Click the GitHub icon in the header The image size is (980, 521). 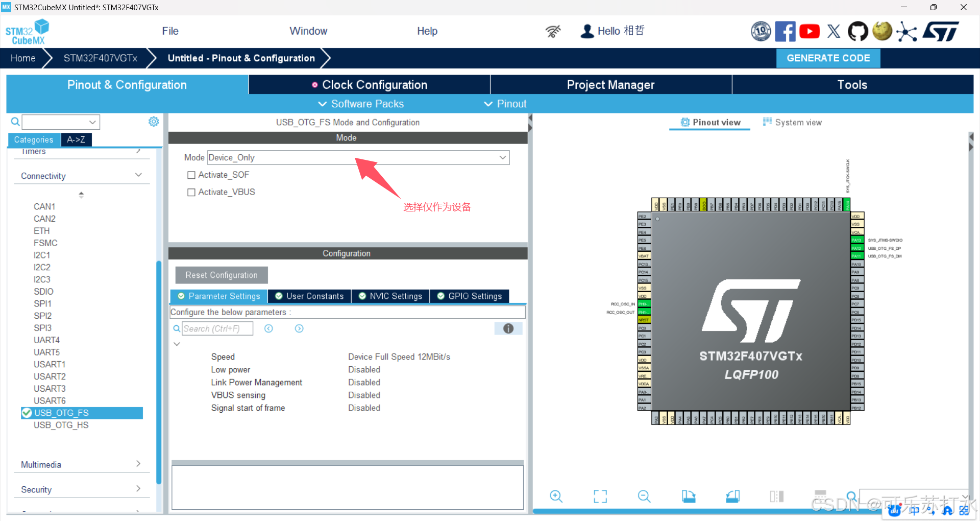pos(857,31)
